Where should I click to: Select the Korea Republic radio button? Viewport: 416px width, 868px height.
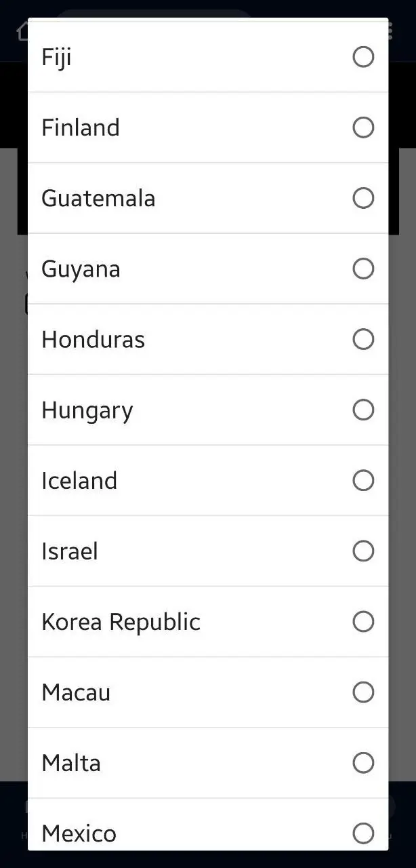click(363, 622)
